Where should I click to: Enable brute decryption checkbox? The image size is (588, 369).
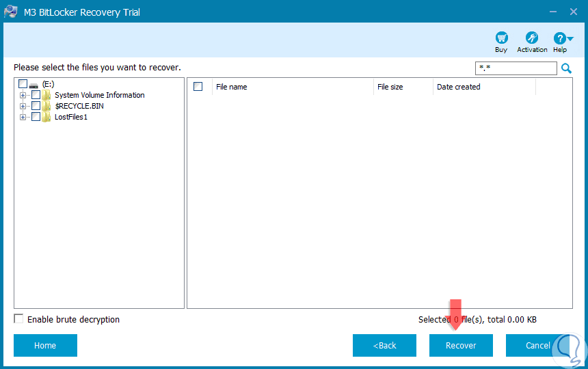[x=18, y=319]
